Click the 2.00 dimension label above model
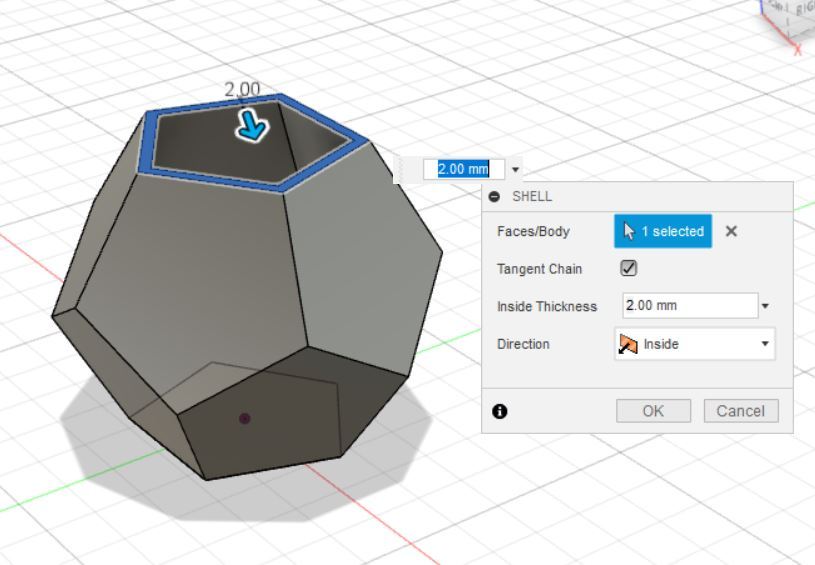 [x=242, y=89]
